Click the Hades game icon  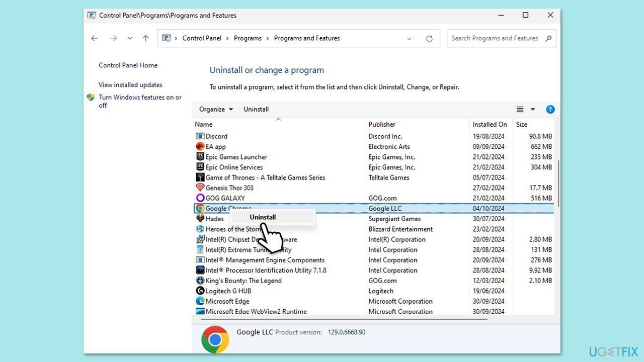tap(200, 219)
